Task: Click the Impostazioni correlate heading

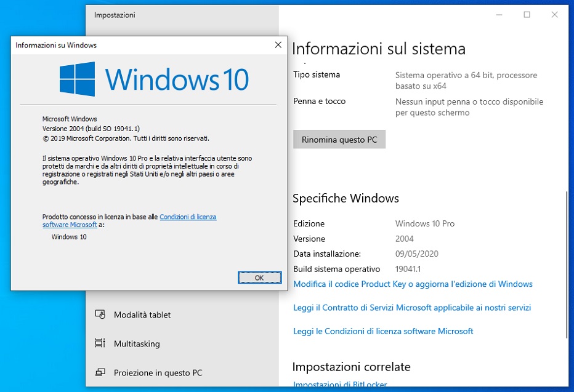Action: tap(351, 367)
